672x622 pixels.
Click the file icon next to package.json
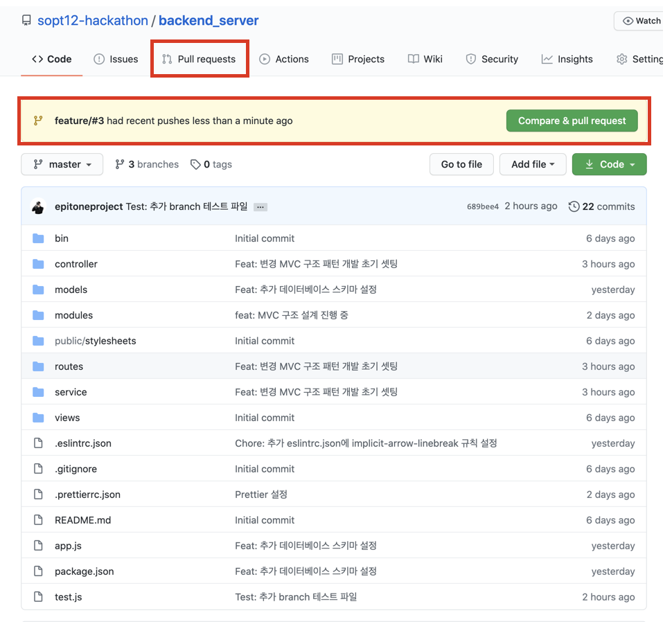pyautogui.click(x=38, y=571)
